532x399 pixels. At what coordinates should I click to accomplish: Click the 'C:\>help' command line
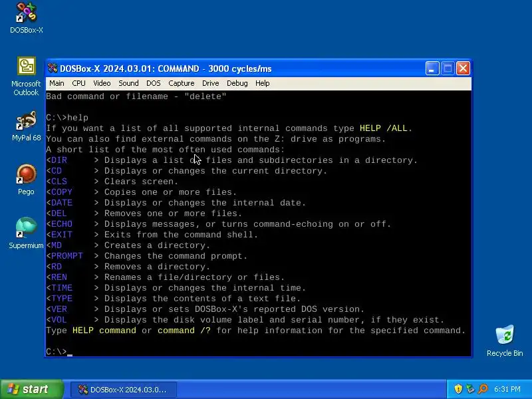pyautogui.click(x=67, y=118)
